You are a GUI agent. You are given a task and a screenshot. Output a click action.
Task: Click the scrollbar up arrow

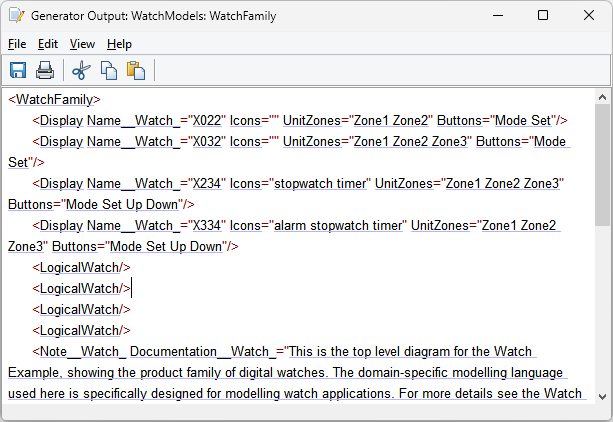tap(602, 97)
